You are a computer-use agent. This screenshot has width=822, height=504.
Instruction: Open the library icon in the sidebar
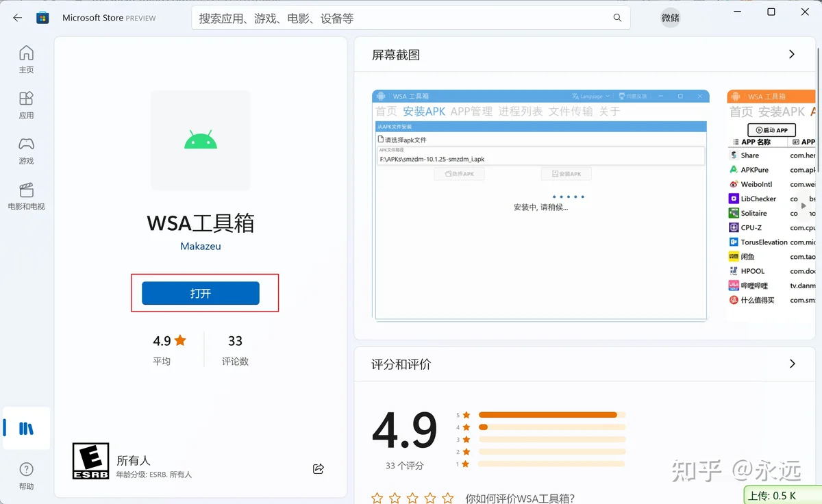[26, 429]
